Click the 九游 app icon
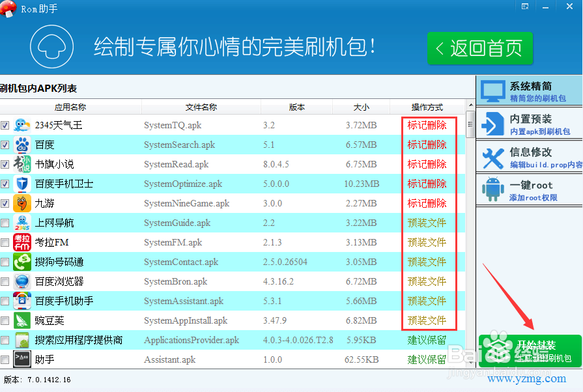The image size is (583, 392). 22,203
